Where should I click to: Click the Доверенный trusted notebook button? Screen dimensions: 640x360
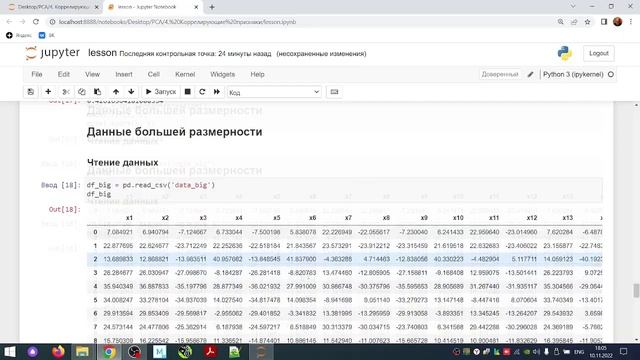tap(500, 74)
